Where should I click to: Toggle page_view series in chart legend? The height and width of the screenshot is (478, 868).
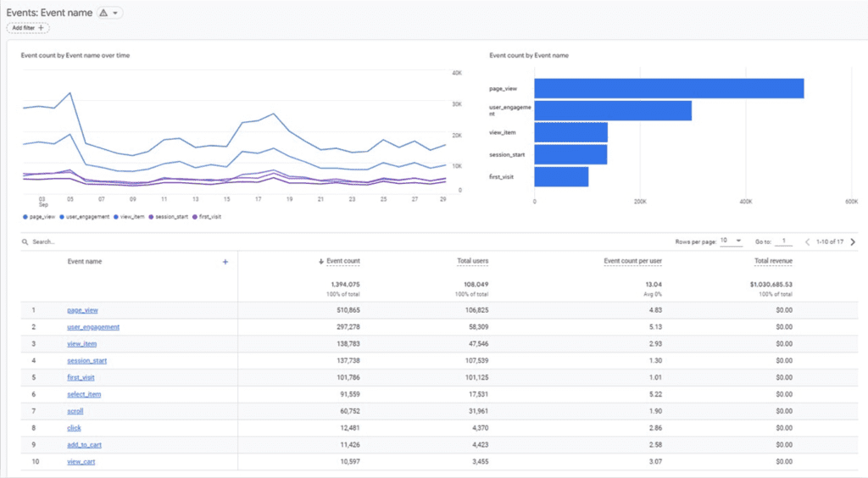39,217
